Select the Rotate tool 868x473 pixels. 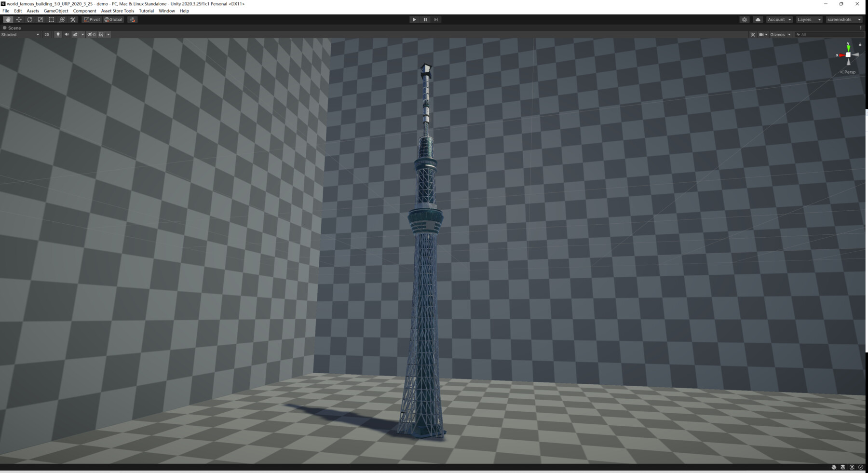click(x=29, y=19)
